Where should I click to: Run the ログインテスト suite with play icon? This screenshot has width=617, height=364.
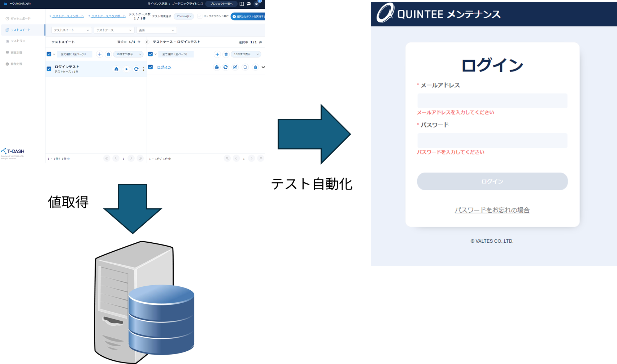pyautogui.click(x=126, y=69)
